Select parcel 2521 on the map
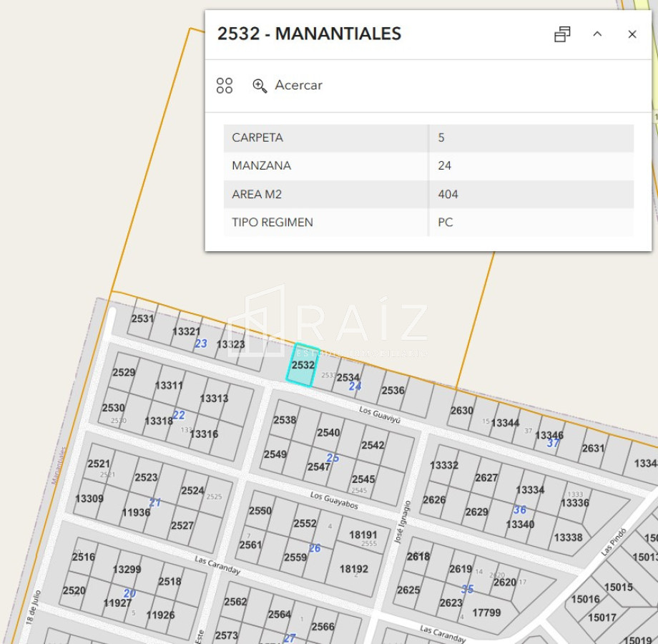 pyautogui.click(x=99, y=464)
